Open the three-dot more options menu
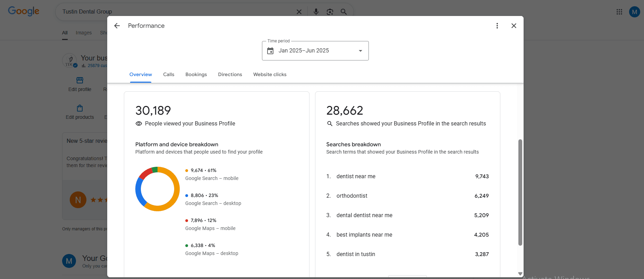Viewport: 644px width, 279px height. [497, 26]
